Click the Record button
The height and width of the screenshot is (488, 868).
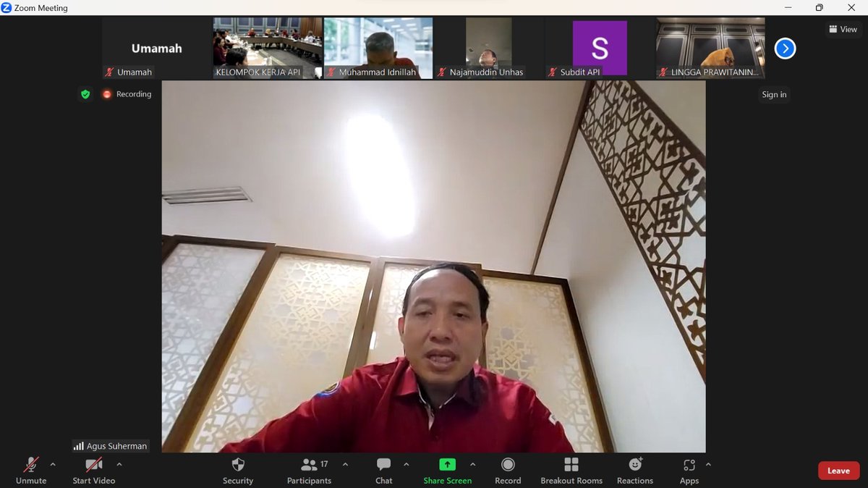point(508,471)
